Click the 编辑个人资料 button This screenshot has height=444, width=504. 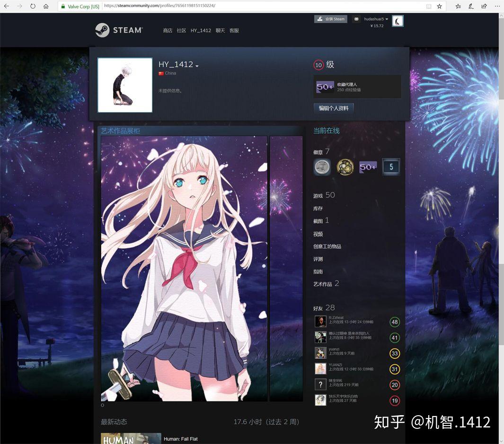pyautogui.click(x=334, y=108)
